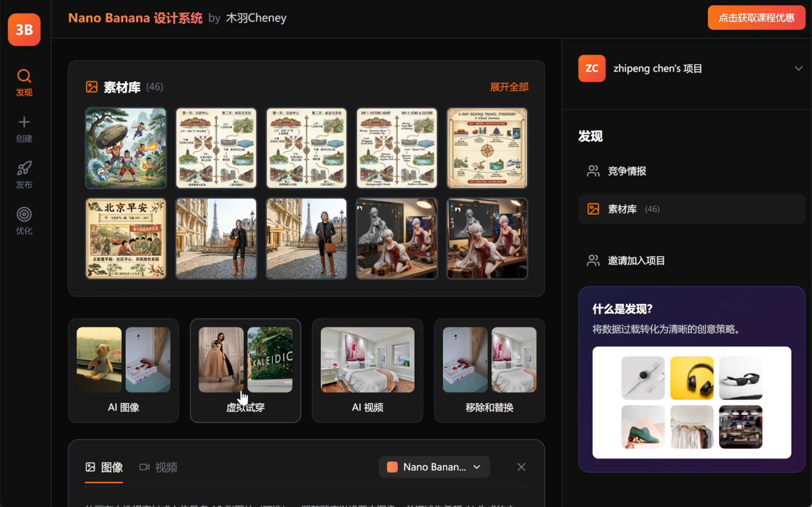Click the 创建 plus icon
Image resolution: width=812 pixels, height=507 pixels.
pyautogui.click(x=24, y=122)
